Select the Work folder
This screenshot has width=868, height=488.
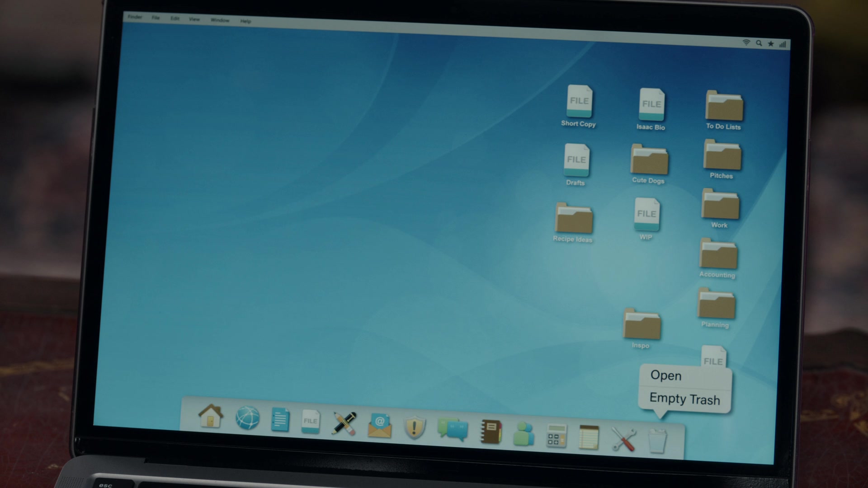tap(720, 209)
